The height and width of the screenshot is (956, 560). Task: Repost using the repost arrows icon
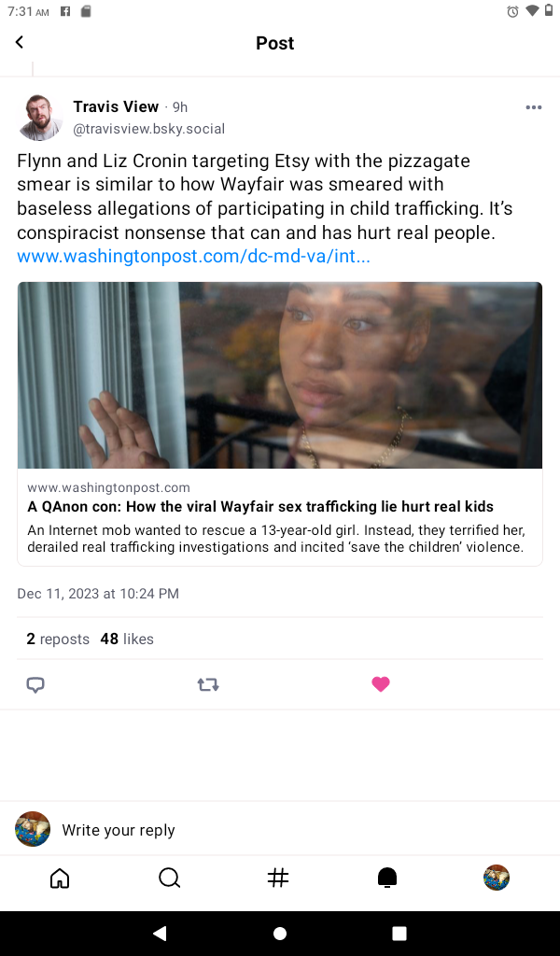tap(208, 684)
